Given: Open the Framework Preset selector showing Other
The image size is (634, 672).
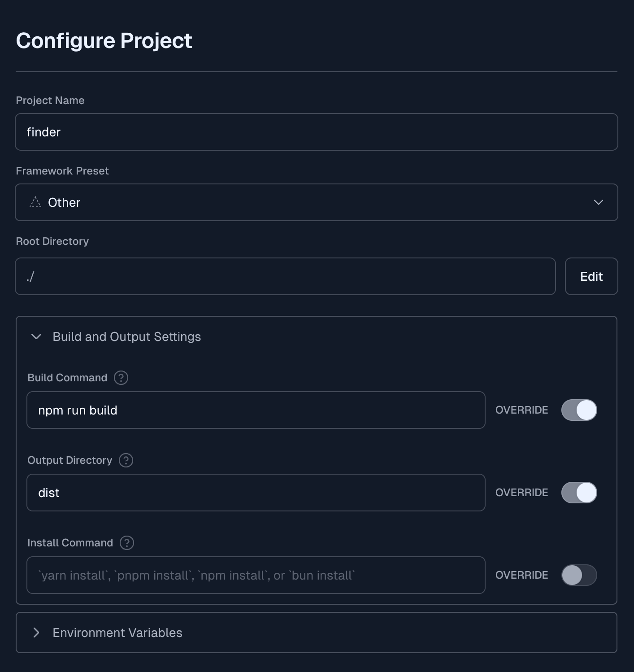Looking at the screenshot, I should (316, 202).
